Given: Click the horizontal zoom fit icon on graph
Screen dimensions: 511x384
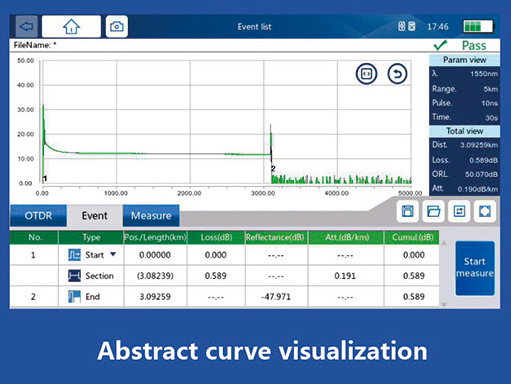Looking at the screenshot, I should 366,74.
